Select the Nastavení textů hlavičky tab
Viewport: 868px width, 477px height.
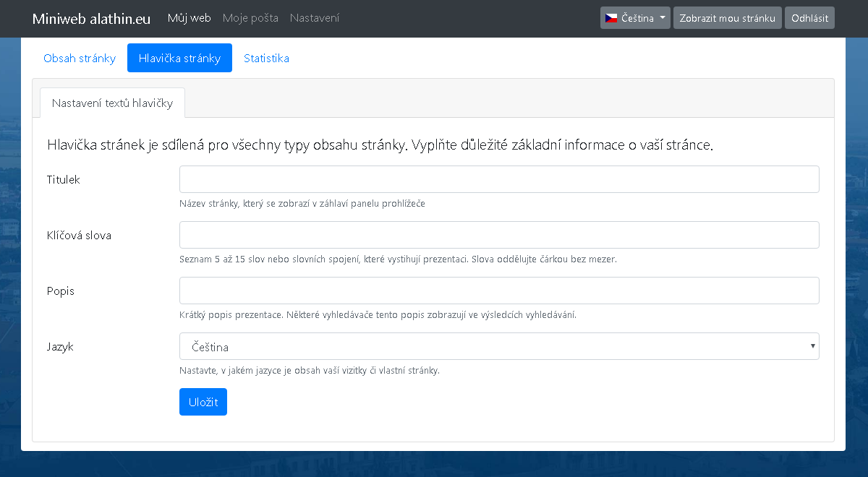click(x=112, y=103)
